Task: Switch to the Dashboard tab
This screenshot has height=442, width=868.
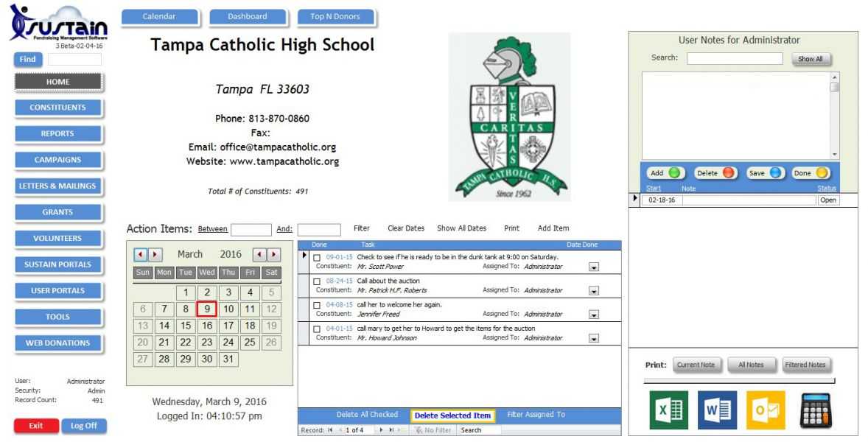Action: click(x=248, y=15)
